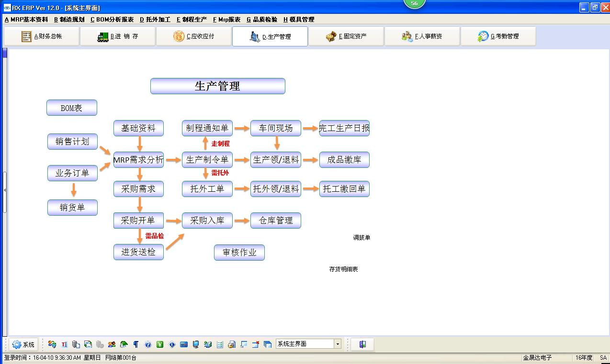
Task: Open the 系统 gear button
Action: pyautogui.click(x=23, y=344)
